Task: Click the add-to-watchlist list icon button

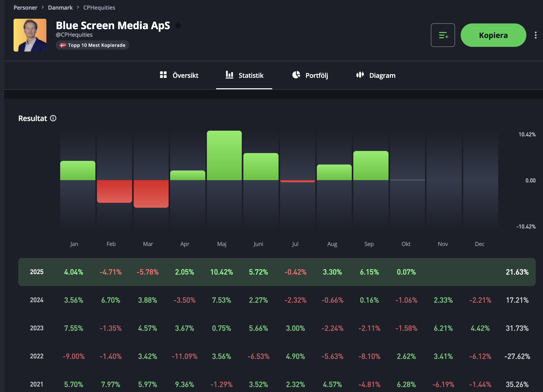Action: click(443, 35)
